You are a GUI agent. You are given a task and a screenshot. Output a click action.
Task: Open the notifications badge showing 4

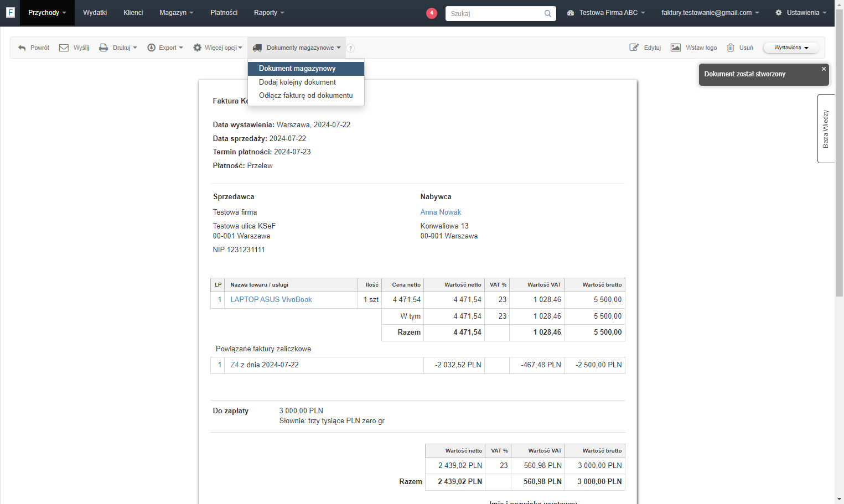click(432, 13)
